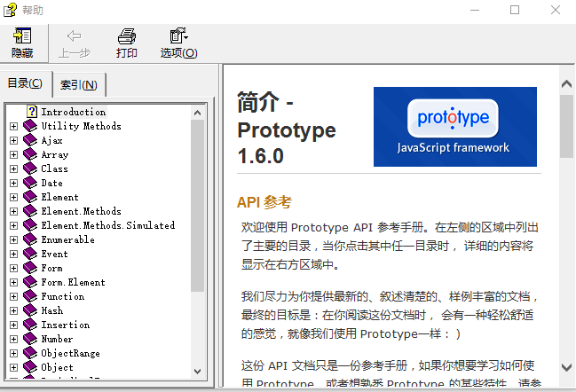Expand the Form.Element tree node
Viewport: 576px width, 392px height.
click(13, 282)
